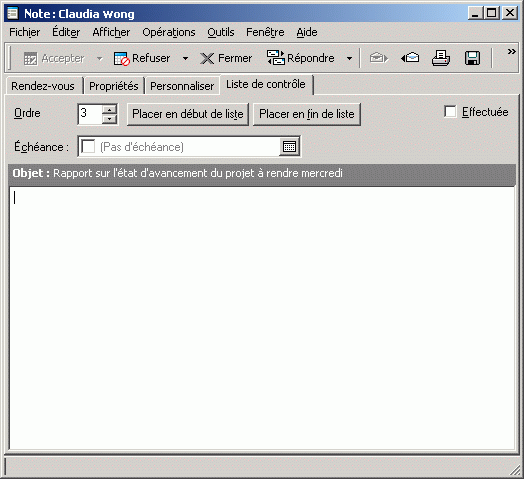Expand the Refuser dropdown arrow
The width and height of the screenshot is (524, 479).
pyautogui.click(x=185, y=58)
